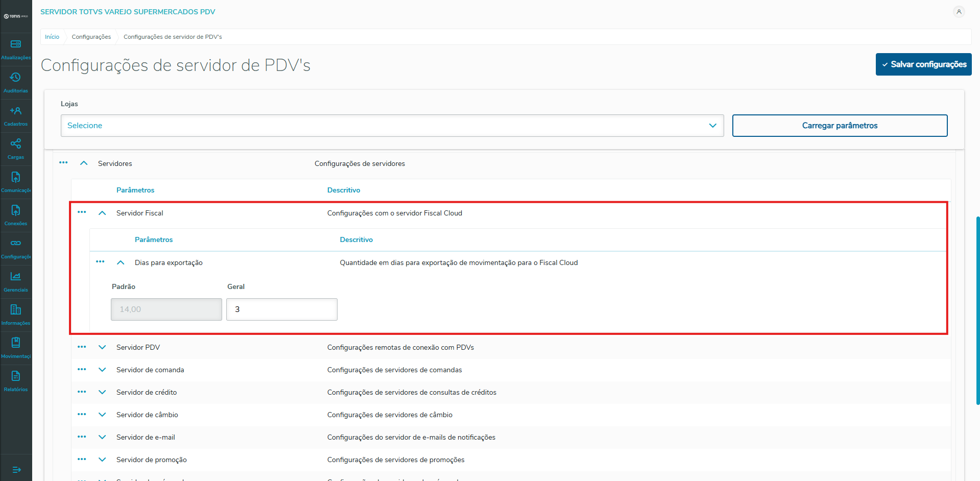Expand the Servidor de promoção row
Viewport: 980px width, 481px height.
click(x=102, y=460)
